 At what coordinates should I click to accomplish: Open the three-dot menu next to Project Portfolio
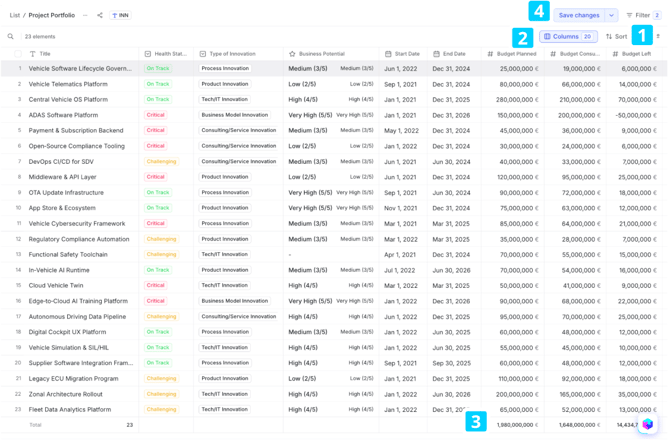[x=85, y=16]
